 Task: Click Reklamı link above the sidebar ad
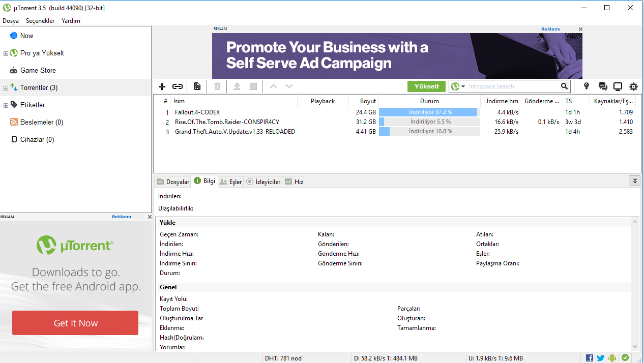click(121, 217)
